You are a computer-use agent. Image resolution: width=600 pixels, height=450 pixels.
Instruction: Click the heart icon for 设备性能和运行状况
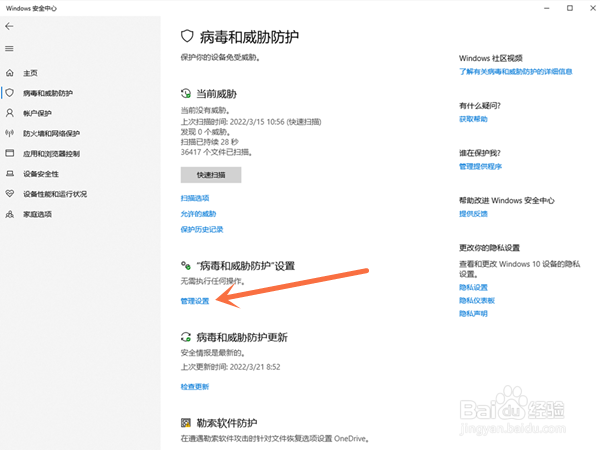click(x=10, y=194)
